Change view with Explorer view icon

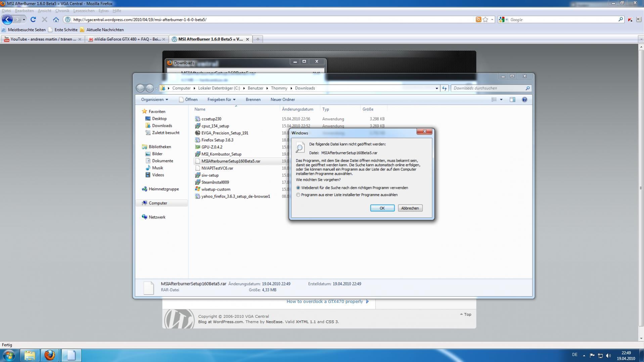(x=494, y=99)
